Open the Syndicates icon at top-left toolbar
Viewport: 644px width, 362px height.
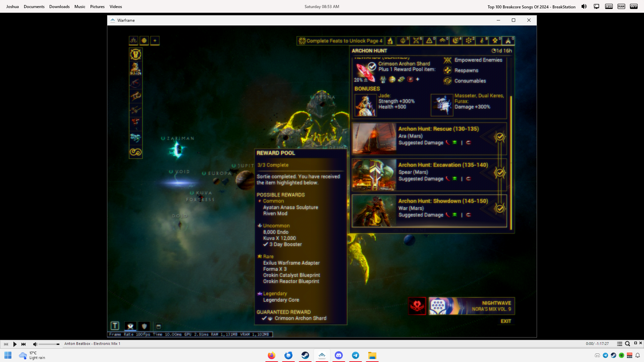click(133, 41)
